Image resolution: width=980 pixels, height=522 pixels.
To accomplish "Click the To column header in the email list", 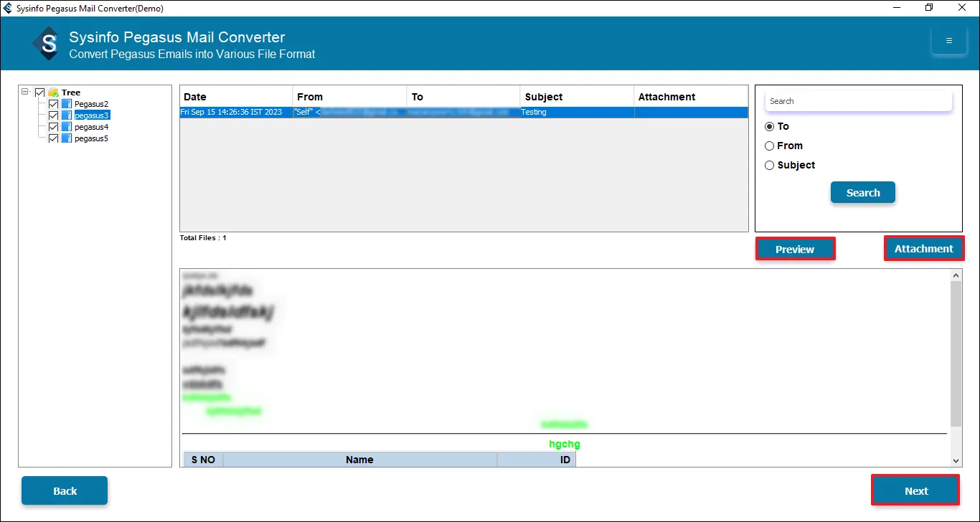I will click(x=463, y=97).
